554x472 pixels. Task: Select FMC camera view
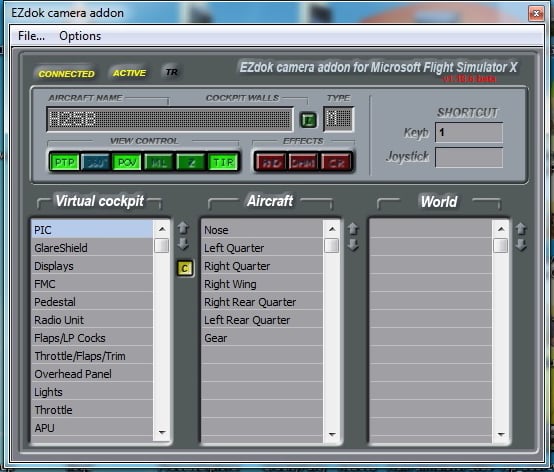[x=92, y=284]
